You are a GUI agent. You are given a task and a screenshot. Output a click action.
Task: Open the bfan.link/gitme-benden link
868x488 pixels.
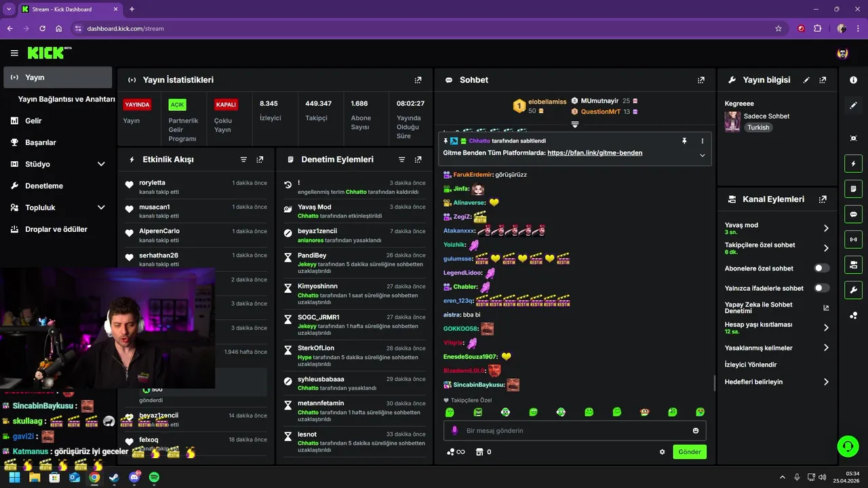pyautogui.click(x=595, y=153)
